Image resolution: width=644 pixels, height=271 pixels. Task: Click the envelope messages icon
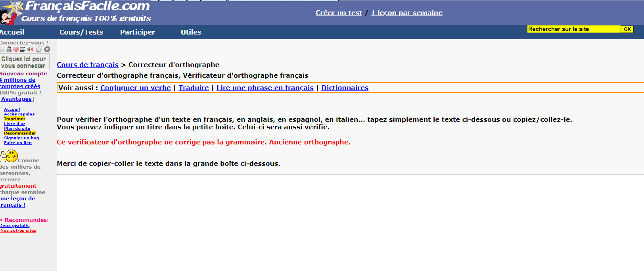click(2, 50)
